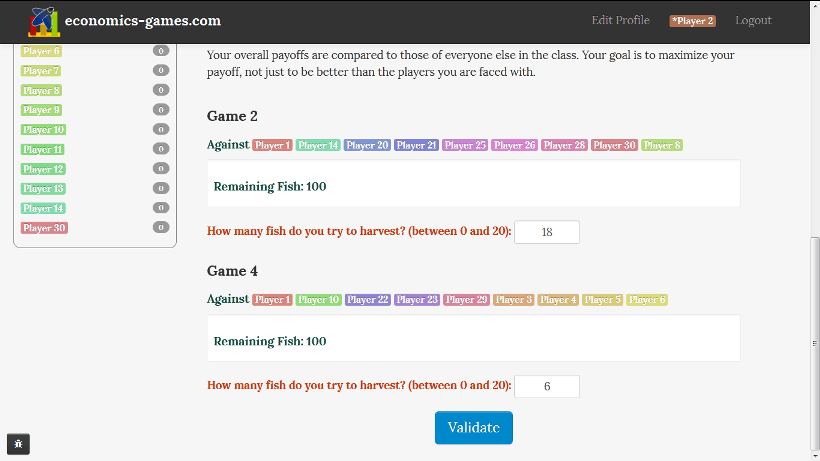820x461 pixels.
Task: Select Player 12 in the sidebar list
Action: (x=43, y=169)
